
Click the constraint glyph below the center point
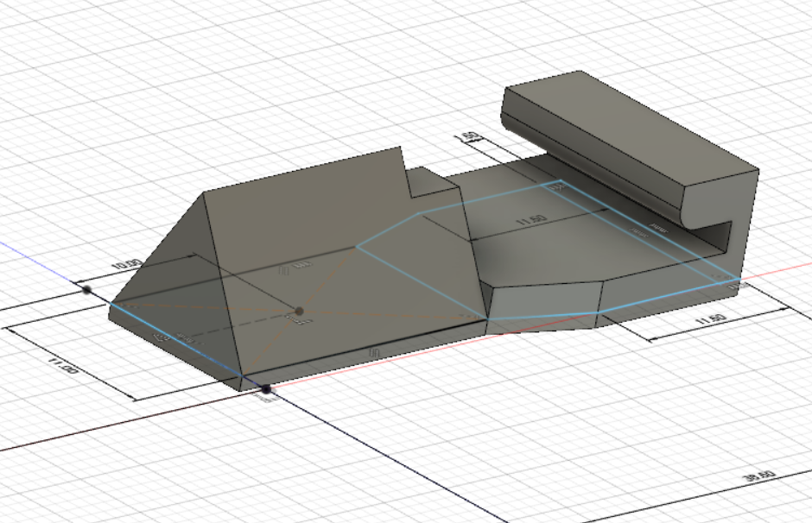tap(298, 323)
